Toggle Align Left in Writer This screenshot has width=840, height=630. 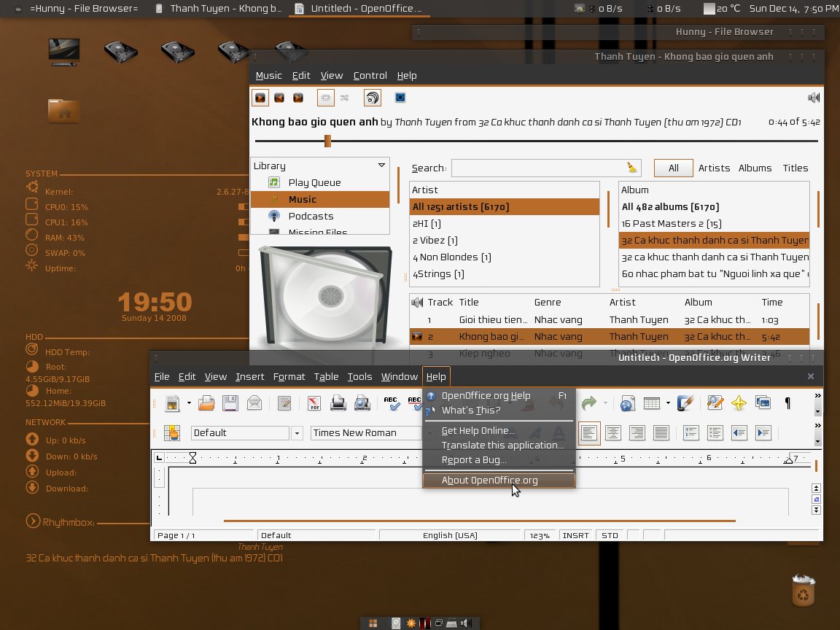588,433
